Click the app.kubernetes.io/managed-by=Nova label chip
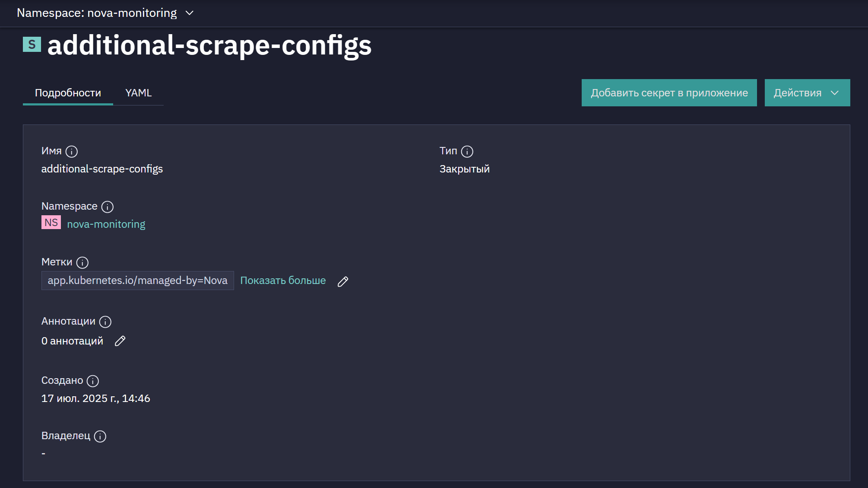Screen dimensions: 868x488 click(x=137, y=281)
